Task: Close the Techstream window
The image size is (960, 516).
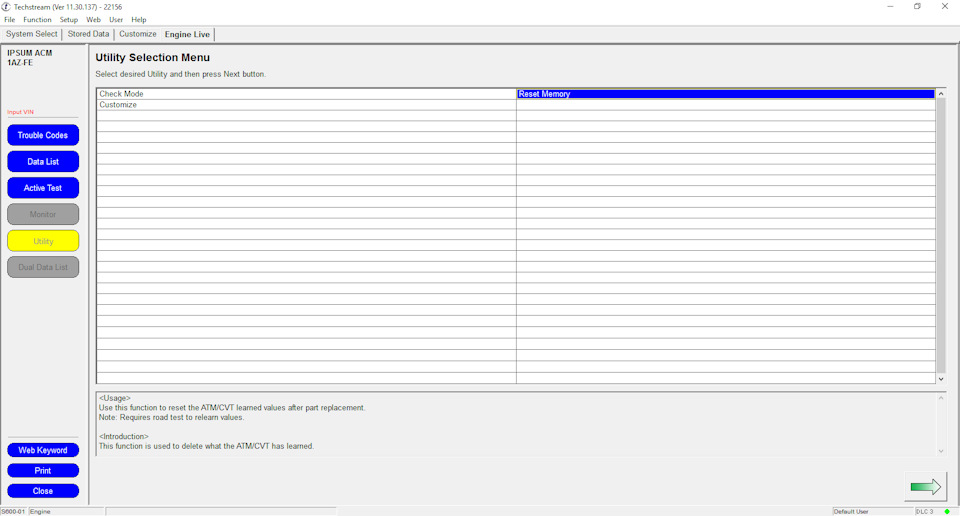Action: pos(945,7)
